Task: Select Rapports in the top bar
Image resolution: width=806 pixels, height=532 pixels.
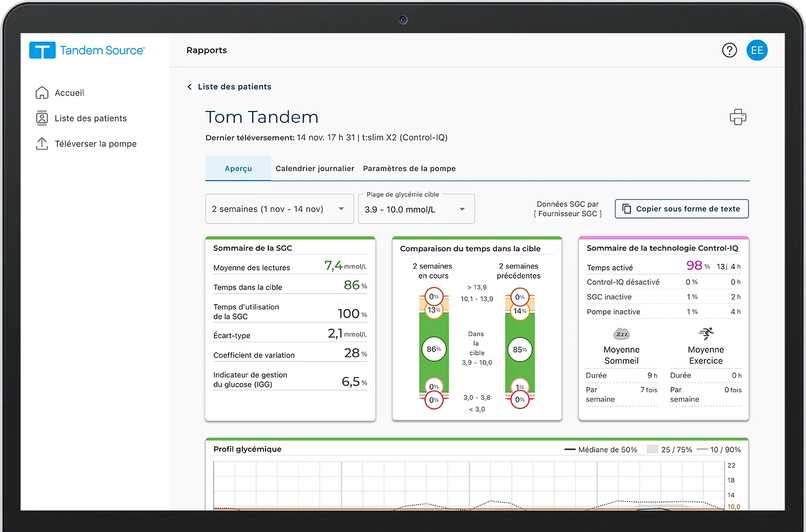Action: coord(206,50)
